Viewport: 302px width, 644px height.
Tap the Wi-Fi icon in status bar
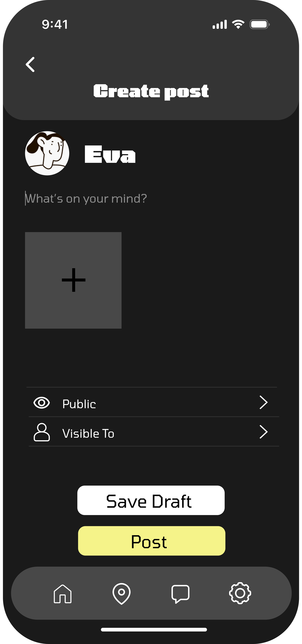pyautogui.click(x=238, y=24)
